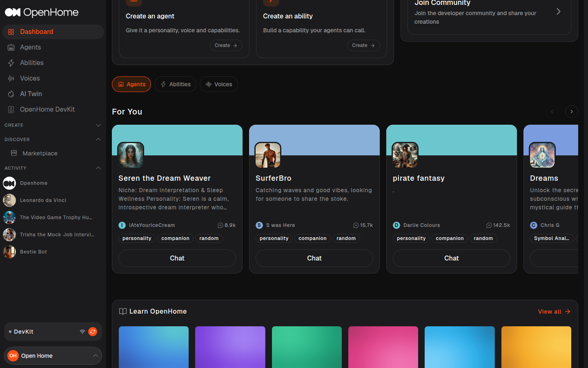Open Dashboard in sidebar
The image size is (588, 368).
coord(53,32)
